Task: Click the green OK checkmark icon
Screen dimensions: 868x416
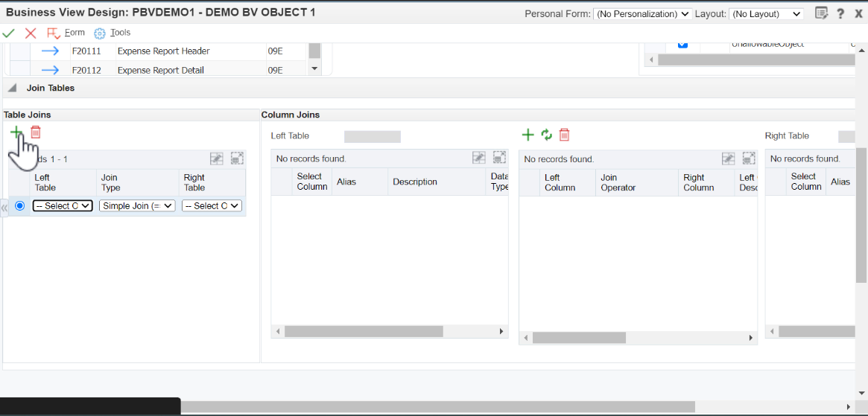Action: [x=9, y=33]
